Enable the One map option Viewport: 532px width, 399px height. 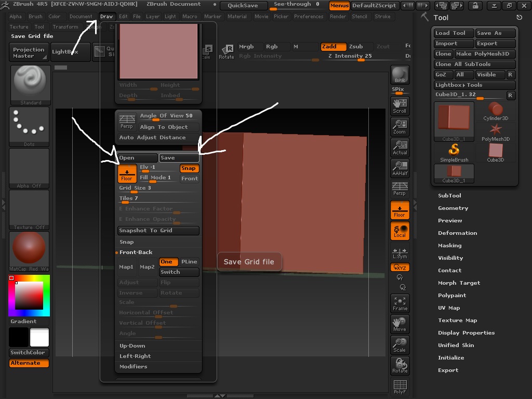[x=168, y=262]
